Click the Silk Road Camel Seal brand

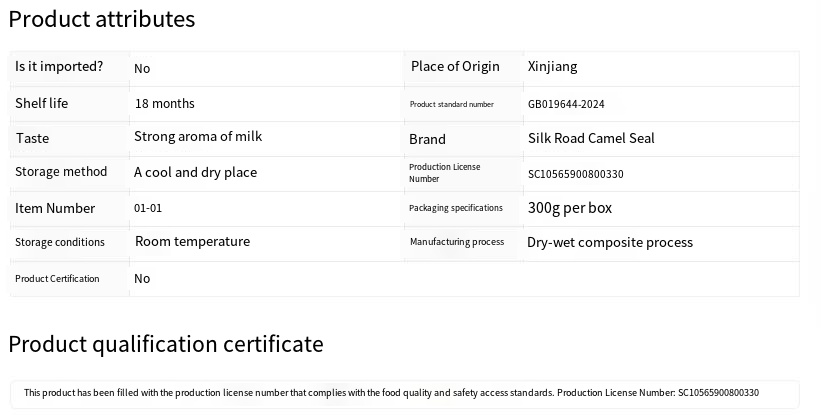pyautogui.click(x=591, y=138)
